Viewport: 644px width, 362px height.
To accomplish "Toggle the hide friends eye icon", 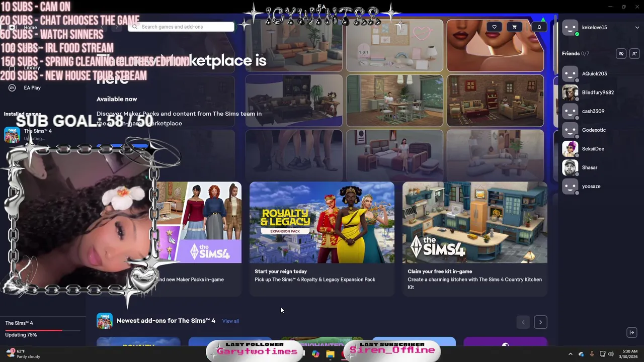I will (621, 54).
